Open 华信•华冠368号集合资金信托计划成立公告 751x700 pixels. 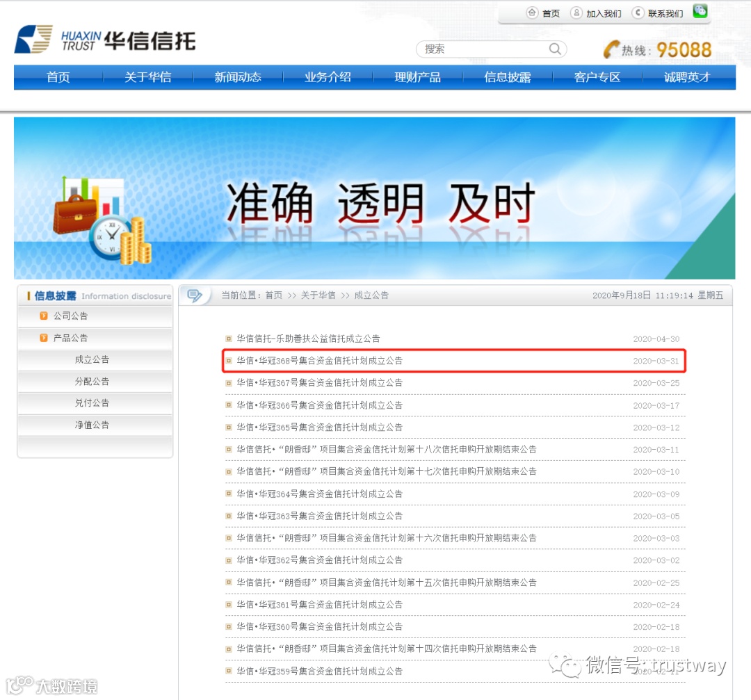(x=319, y=361)
